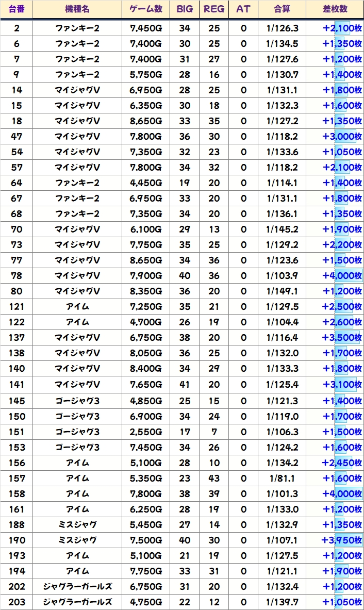Click the 台番 column header

pos(16,9)
